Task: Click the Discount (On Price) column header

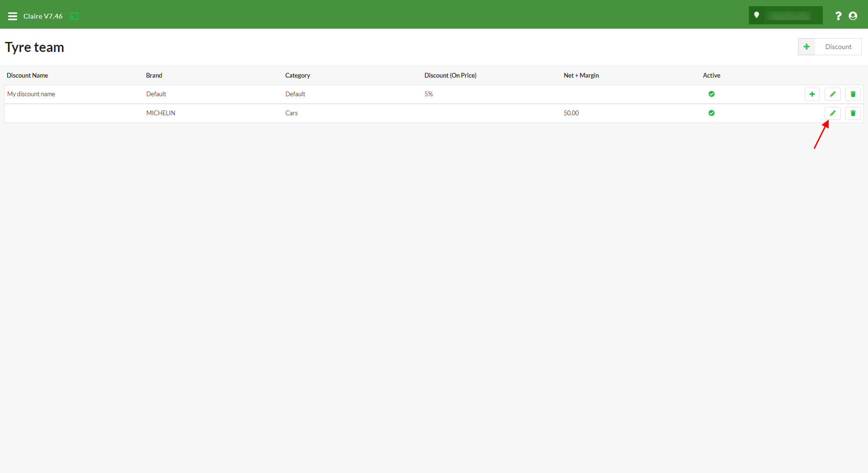Action: coord(450,75)
